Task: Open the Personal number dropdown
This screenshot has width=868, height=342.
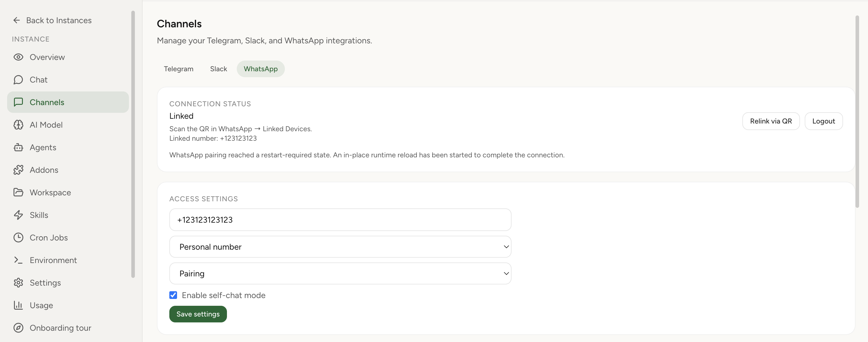Action: (340, 246)
